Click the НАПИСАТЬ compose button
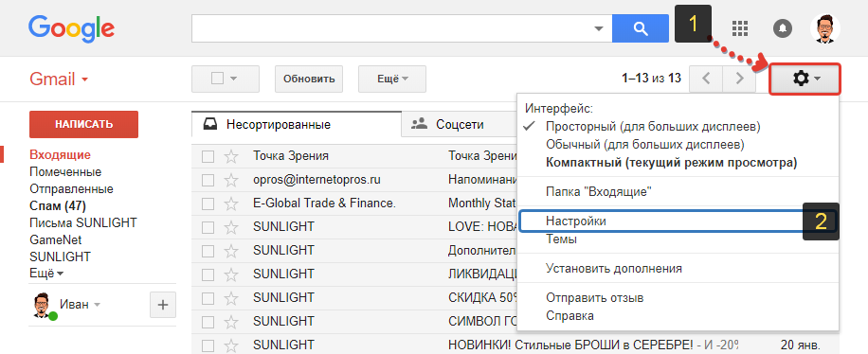Image resolution: width=868 pixels, height=354 pixels. pos(83,124)
